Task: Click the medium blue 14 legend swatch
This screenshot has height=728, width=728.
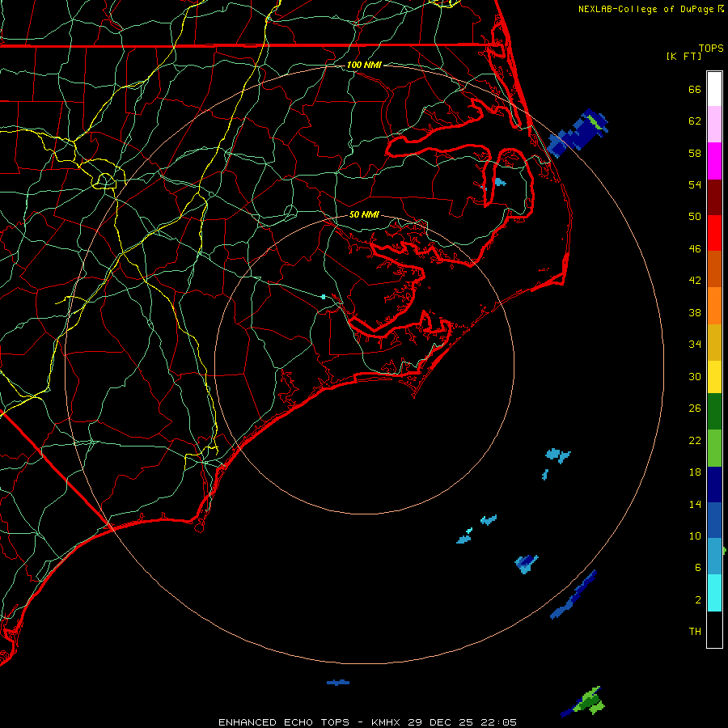Action: click(x=714, y=520)
